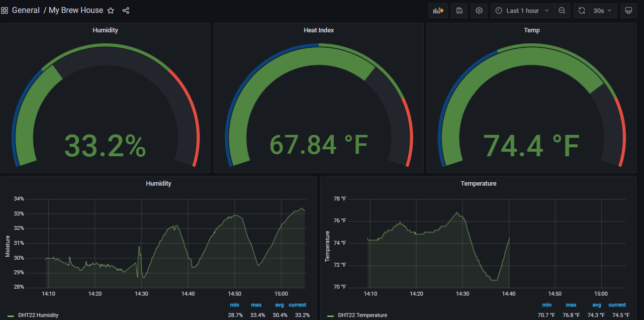The image size is (644, 320).
Task: Open the dashboard search grid icon
Action: coord(4,10)
